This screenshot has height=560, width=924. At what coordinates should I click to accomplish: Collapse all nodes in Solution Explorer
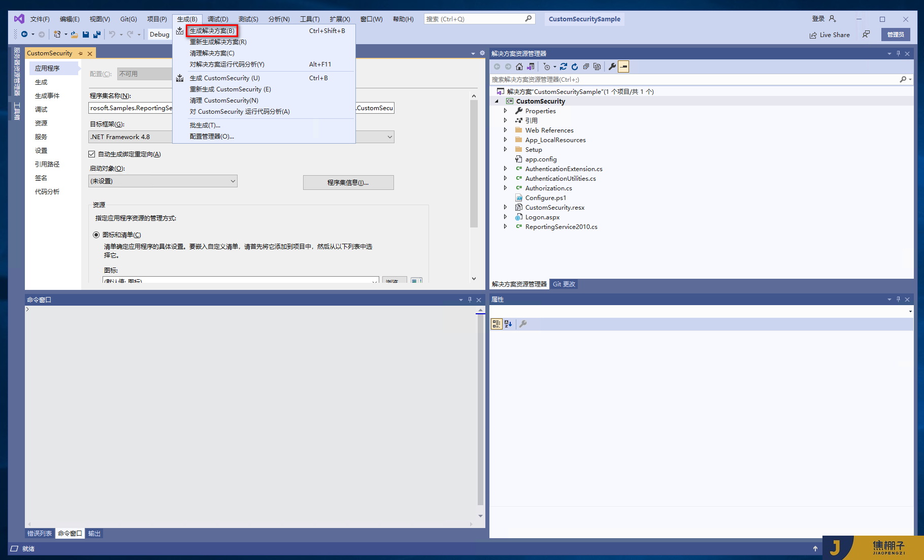click(586, 67)
